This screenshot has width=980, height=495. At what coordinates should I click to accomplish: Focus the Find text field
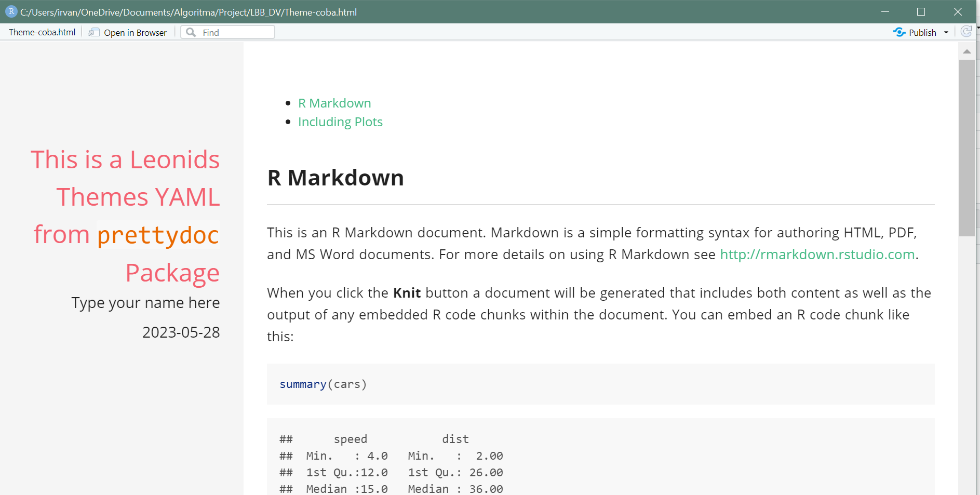click(236, 32)
